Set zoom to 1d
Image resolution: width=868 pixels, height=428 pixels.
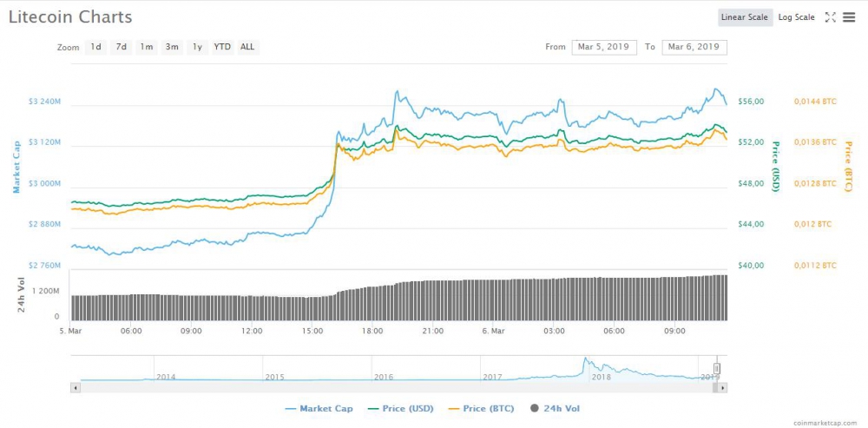tap(95, 47)
